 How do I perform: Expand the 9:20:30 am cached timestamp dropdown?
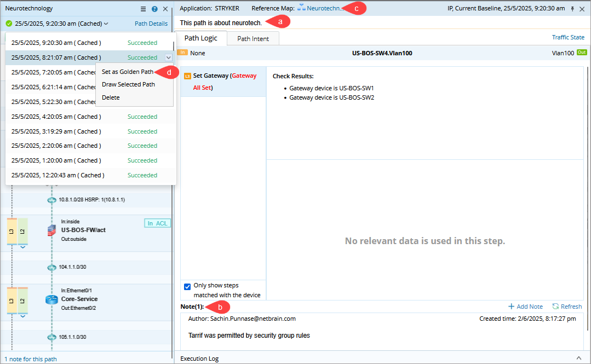(106, 24)
